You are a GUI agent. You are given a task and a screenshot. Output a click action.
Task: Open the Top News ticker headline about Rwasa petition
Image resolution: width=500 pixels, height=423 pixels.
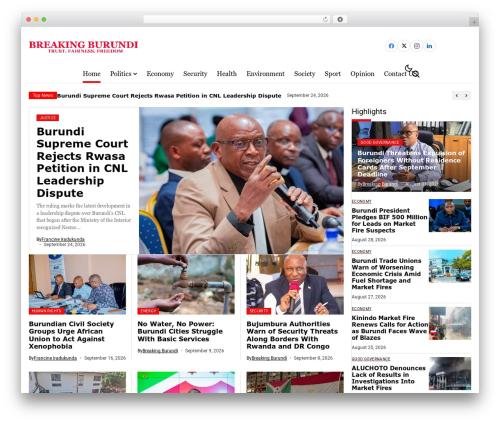[x=169, y=96]
